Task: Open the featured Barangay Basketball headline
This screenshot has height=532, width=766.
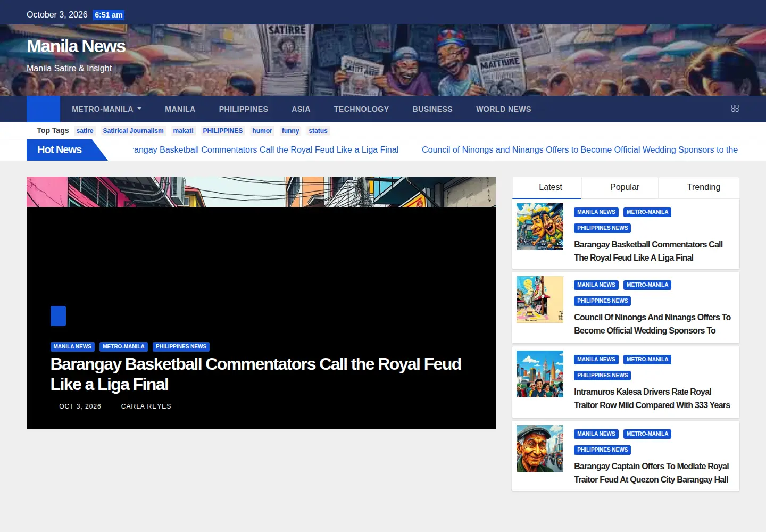Action: tap(256, 374)
